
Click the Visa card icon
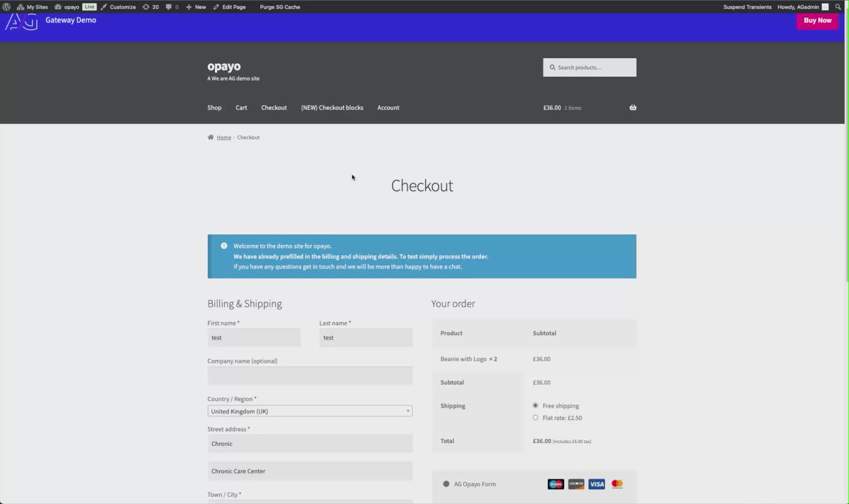click(596, 484)
